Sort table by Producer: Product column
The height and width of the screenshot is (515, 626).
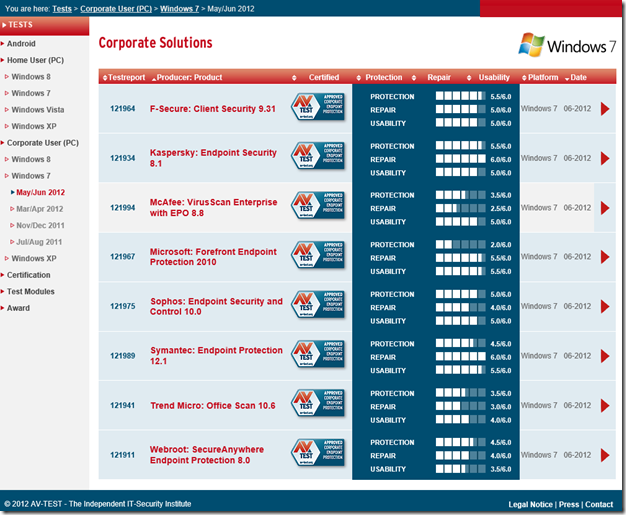(x=187, y=77)
